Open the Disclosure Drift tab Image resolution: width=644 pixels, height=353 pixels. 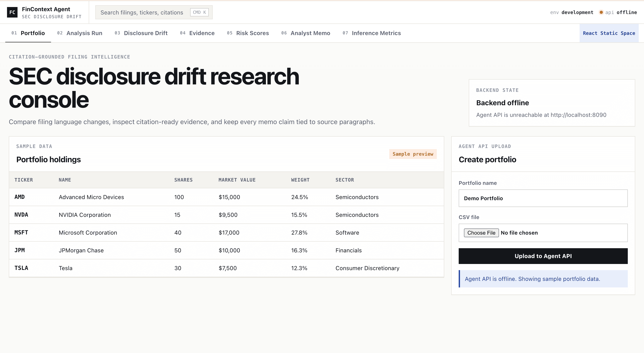[141, 33]
